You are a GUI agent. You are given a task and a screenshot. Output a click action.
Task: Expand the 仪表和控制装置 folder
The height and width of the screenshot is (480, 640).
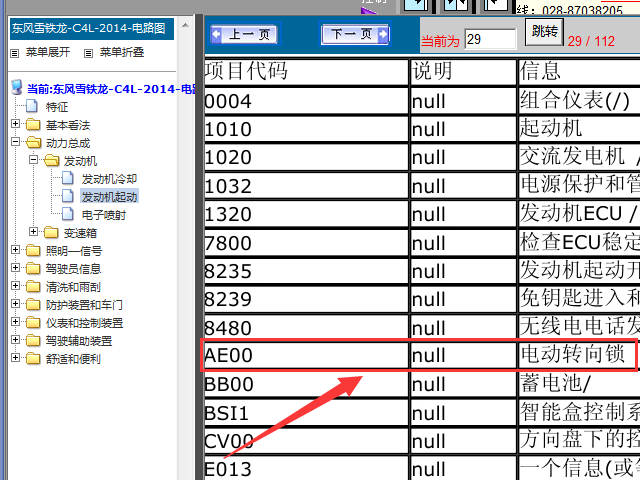(16, 321)
